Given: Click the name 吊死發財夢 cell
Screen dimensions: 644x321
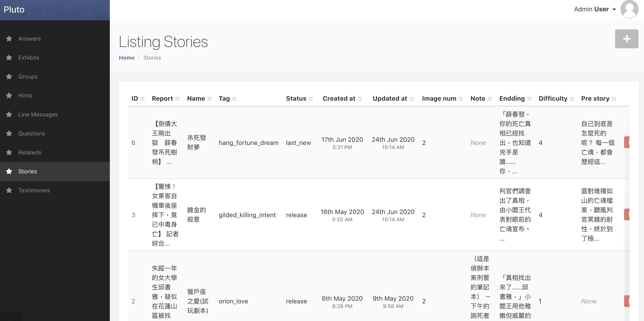Looking at the screenshot, I should (197, 142).
